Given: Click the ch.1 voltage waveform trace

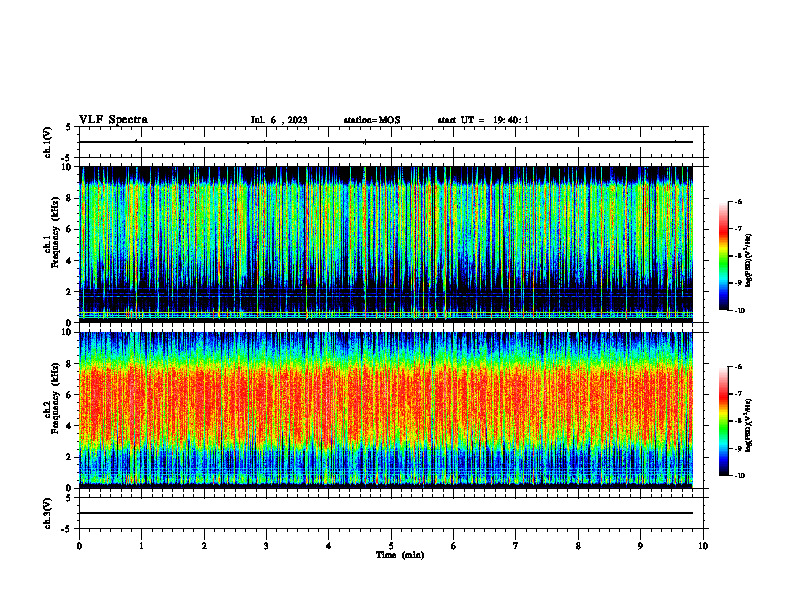Looking at the screenshot, I should tap(386, 142).
